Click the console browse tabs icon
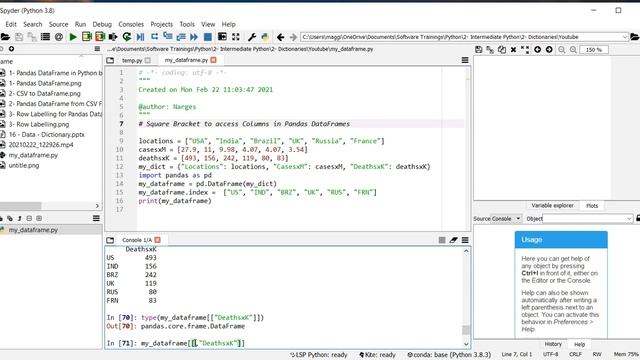640x360 pixels. (110, 240)
